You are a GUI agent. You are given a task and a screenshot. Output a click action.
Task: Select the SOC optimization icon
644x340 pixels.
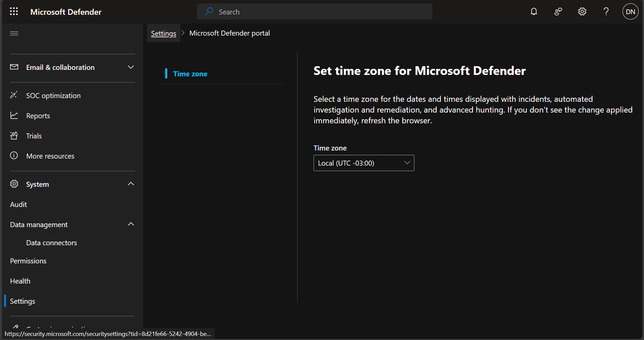point(14,95)
